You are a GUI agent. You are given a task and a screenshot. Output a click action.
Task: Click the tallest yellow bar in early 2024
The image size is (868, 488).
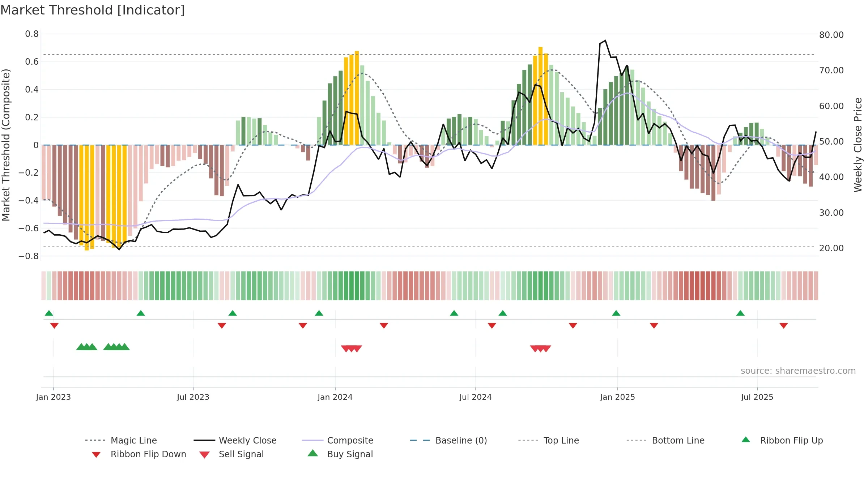[357, 98]
